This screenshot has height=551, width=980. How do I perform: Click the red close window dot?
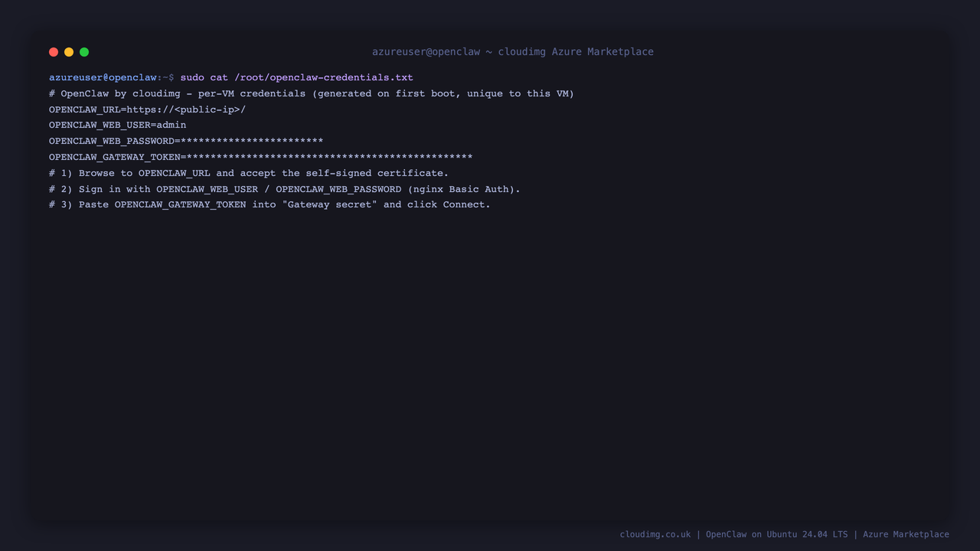click(x=54, y=52)
